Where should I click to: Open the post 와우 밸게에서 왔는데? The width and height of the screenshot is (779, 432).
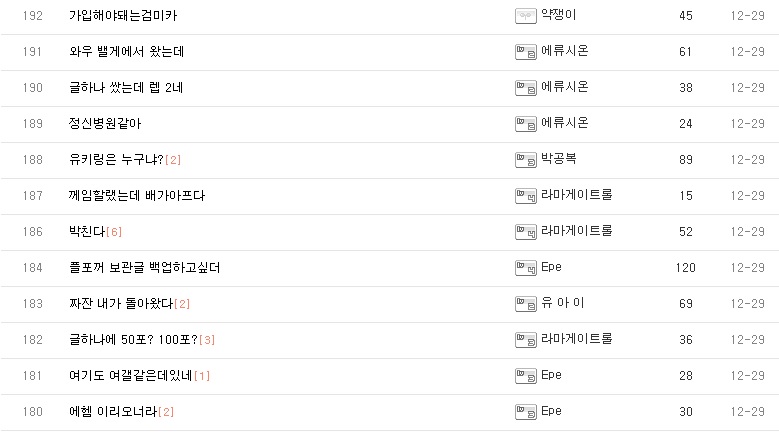(x=126, y=52)
